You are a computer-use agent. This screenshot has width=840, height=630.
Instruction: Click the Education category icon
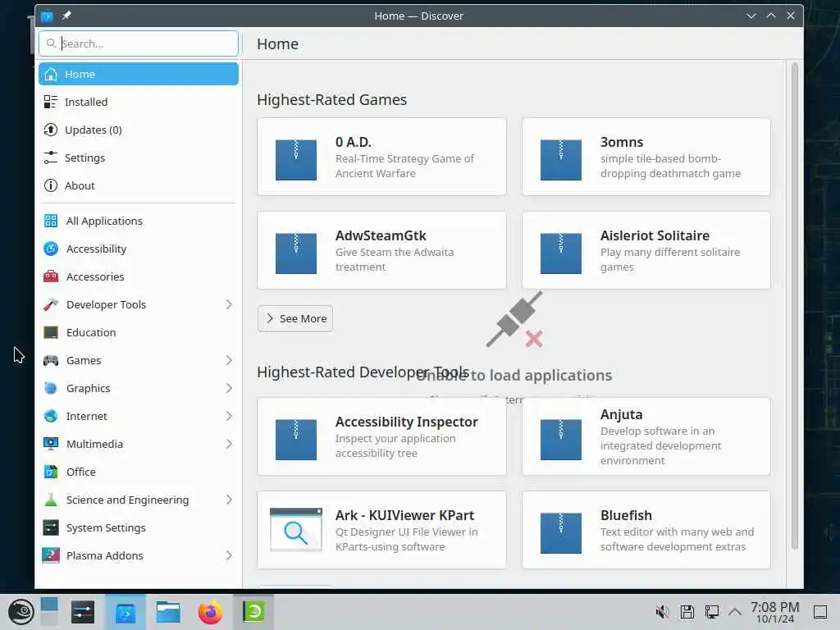pyautogui.click(x=51, y=332)
